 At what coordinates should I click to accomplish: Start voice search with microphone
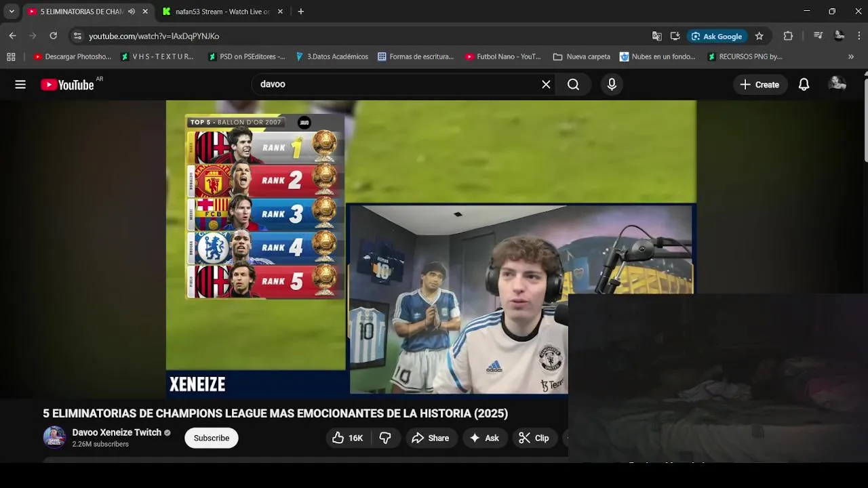pyautogui.click(x=612, y=85)
